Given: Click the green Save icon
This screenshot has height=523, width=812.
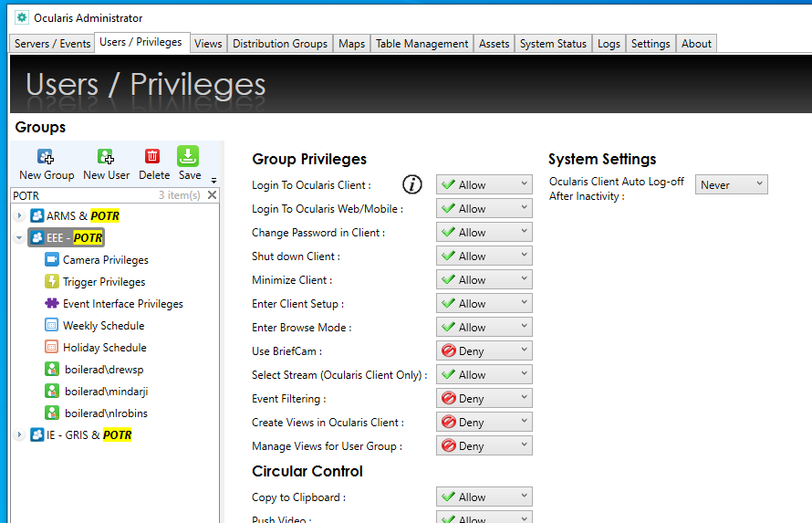Looking at the screenshot, I should (189, 157).
